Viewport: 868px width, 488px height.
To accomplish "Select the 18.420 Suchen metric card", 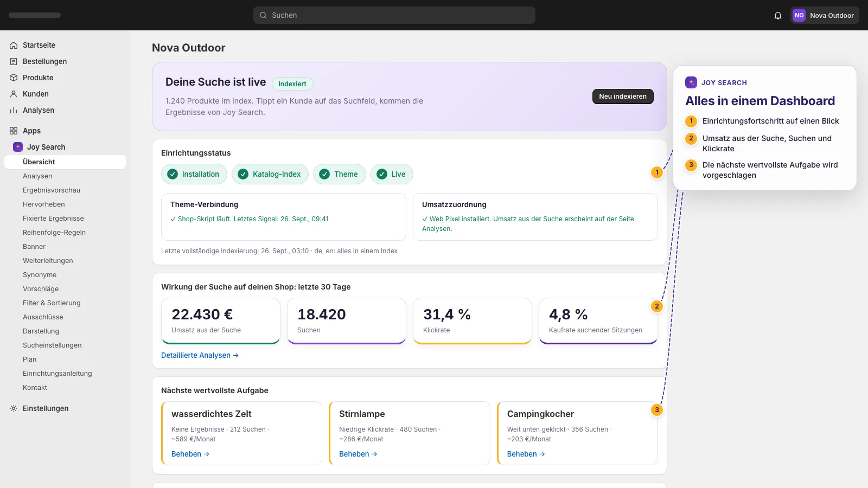I will pyautogui.click(x=347, y=321).
